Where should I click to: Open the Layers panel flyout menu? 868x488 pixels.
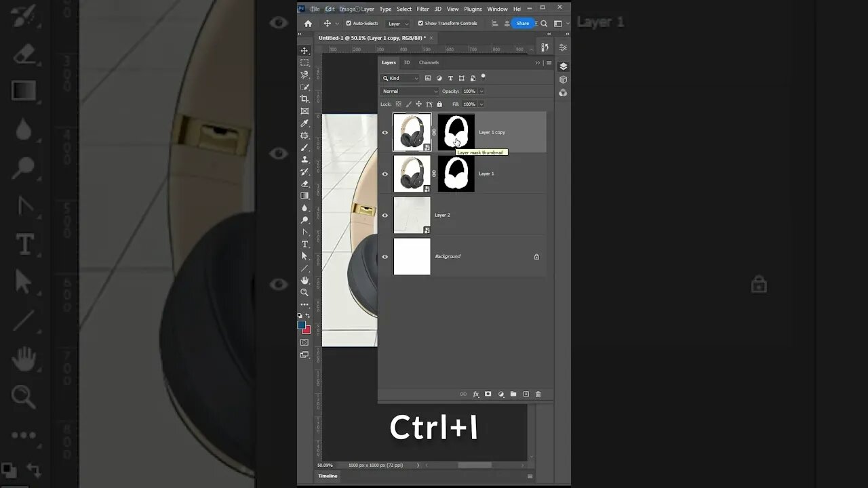coord(549,62)
